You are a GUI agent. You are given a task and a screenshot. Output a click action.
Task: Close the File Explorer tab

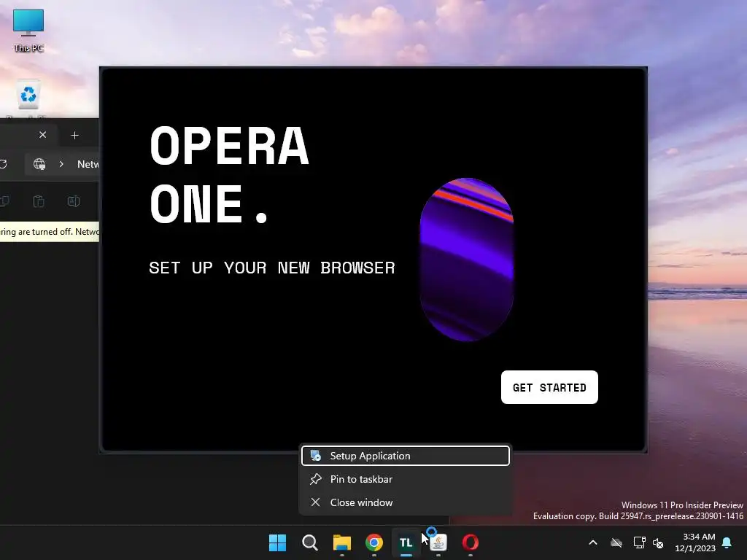(42, 135)
